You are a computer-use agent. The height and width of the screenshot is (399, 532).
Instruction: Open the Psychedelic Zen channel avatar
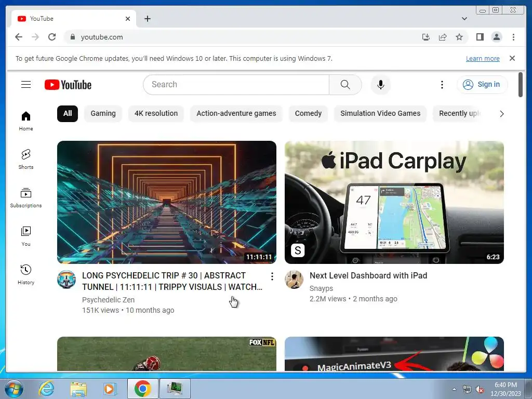66,280
